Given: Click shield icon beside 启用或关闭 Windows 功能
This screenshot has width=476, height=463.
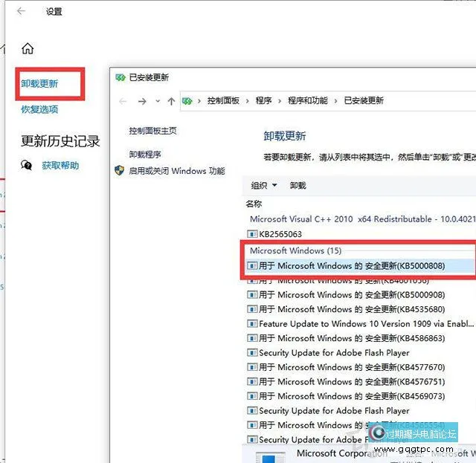Looking at the screenshot, I should point(119,170).
